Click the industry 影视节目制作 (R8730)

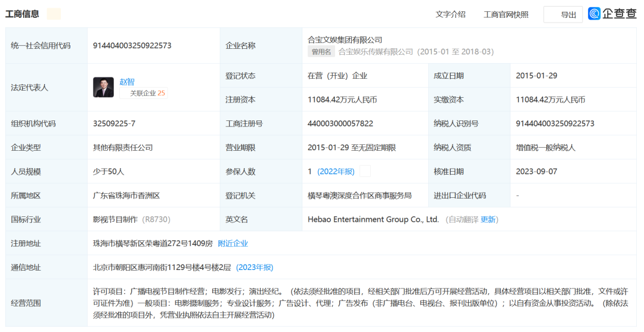pos(131,219)
